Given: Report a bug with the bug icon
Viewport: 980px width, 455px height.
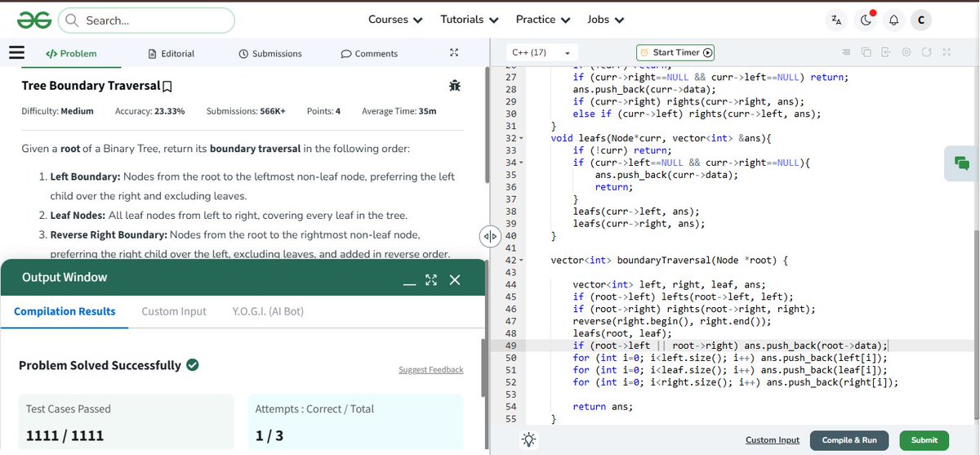Looking at the screenshot, I should coord(454,85).
